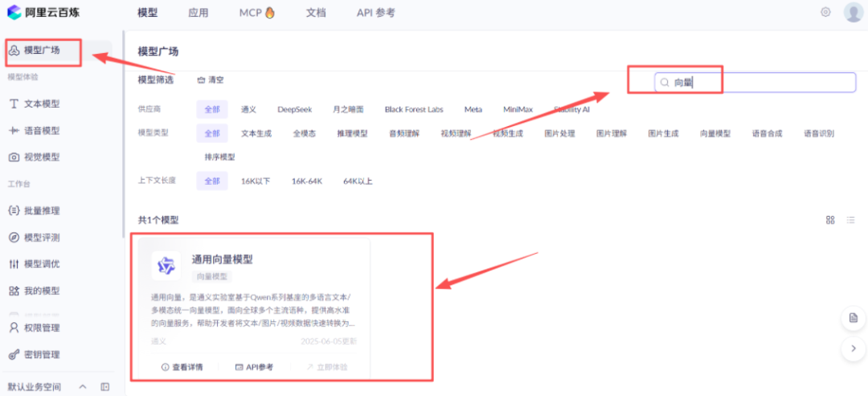Select 16K-64K context length filter
This screenshot has height=396, width=868.
coord(307,181)
